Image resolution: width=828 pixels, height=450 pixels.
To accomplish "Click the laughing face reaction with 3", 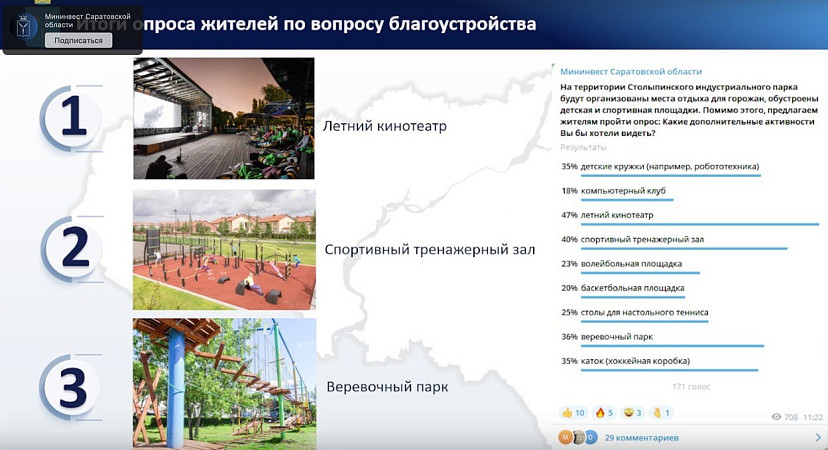I will (x=633, y=412).
